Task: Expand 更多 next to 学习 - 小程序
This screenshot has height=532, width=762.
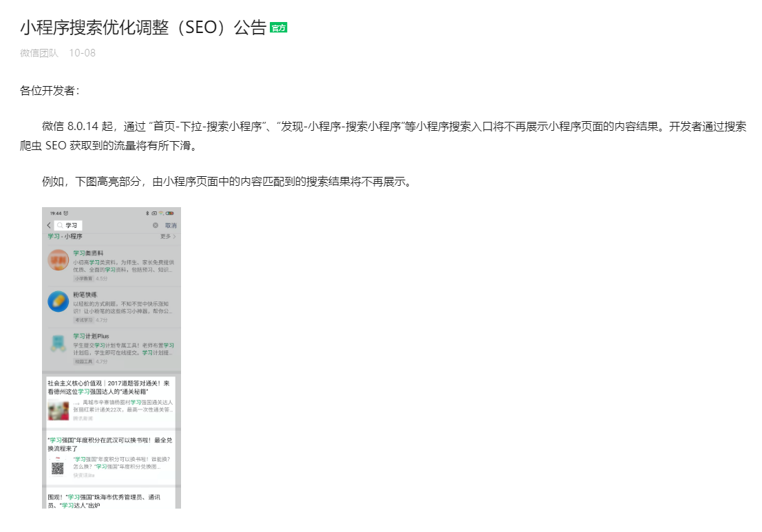Action: pyautogui.click(x=168, y=237)
